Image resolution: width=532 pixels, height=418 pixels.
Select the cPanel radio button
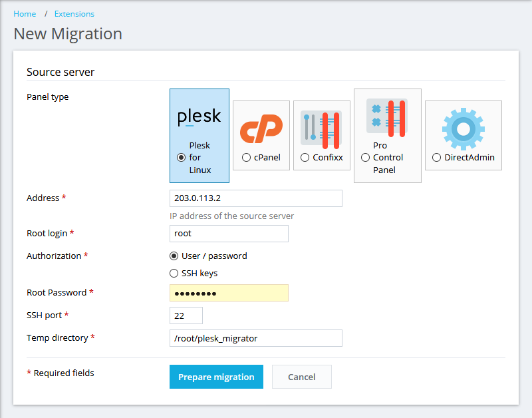point(247,158)
